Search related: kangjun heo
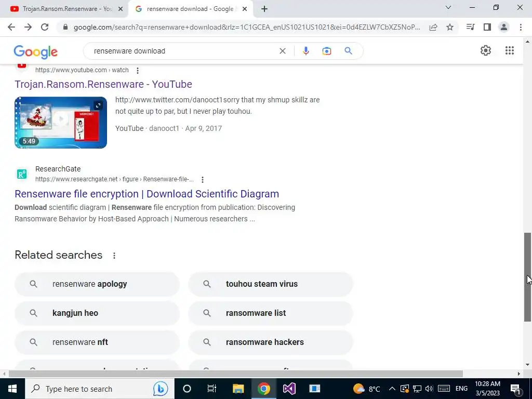The image size is (532, 399). coord(97,313)
